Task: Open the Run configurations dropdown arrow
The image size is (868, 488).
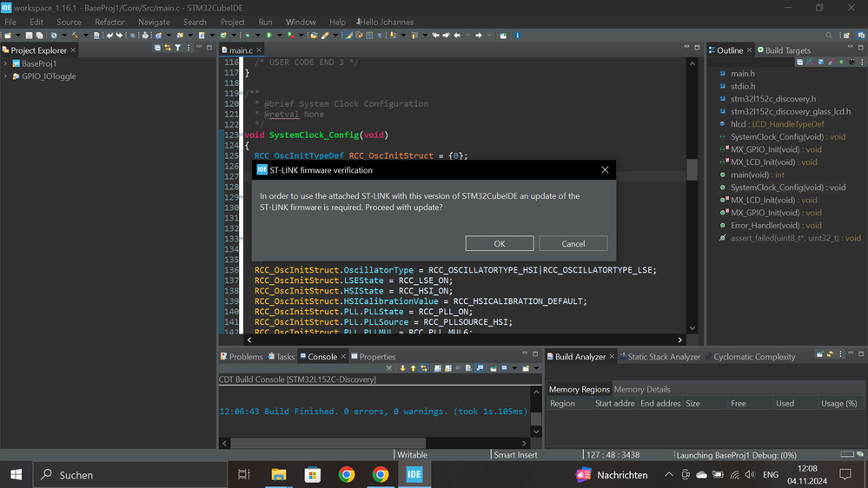Action: pos(279,36)
